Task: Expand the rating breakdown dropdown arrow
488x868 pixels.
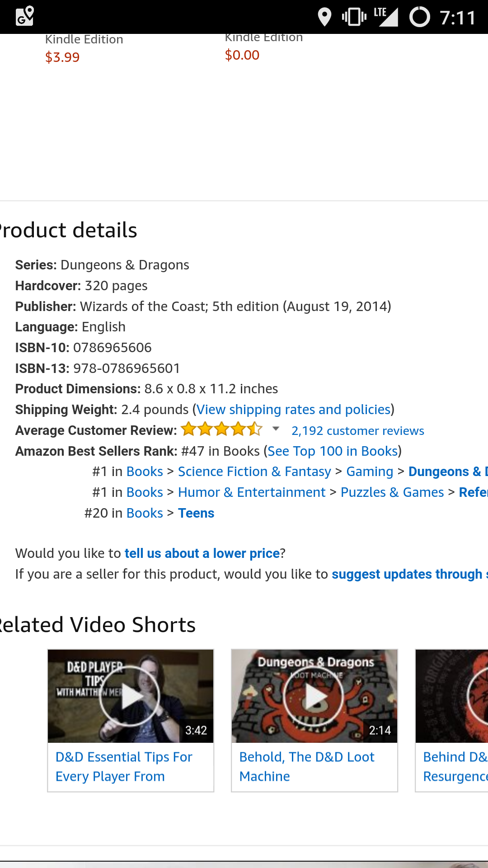Action: [276, 429]
